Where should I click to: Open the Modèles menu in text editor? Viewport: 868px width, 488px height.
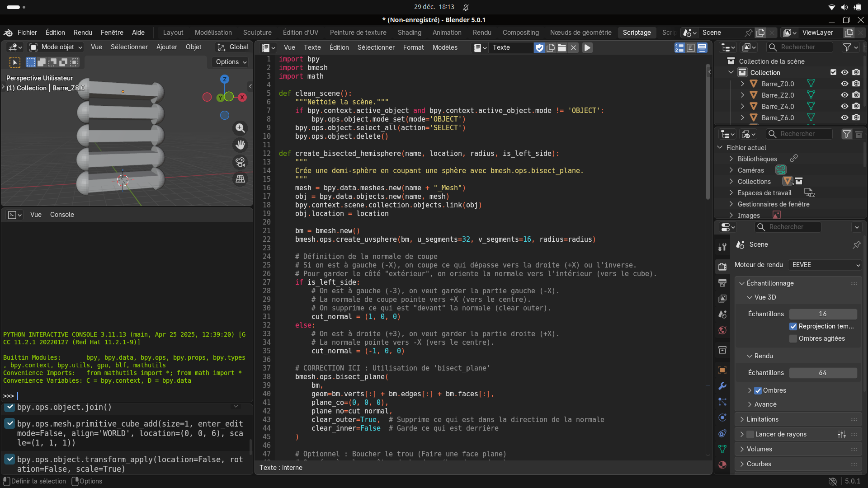(444, 47)
